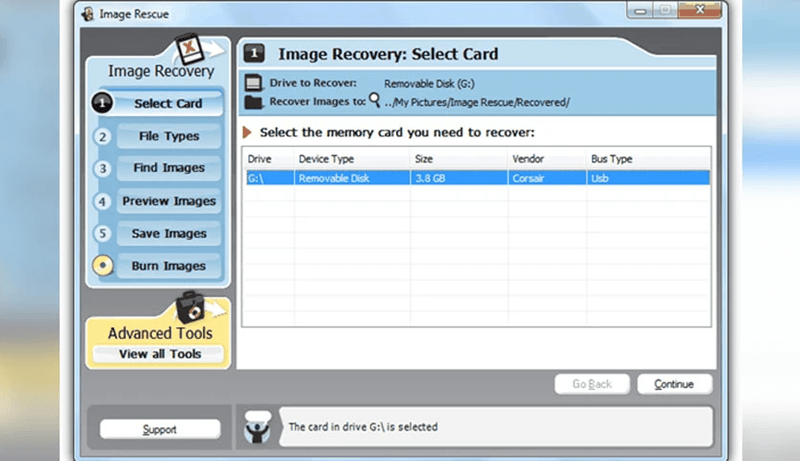Click the Usb bus type cell
Viewport: 800px width, 461px height.
pyautogui.click(x=648, y=178)
